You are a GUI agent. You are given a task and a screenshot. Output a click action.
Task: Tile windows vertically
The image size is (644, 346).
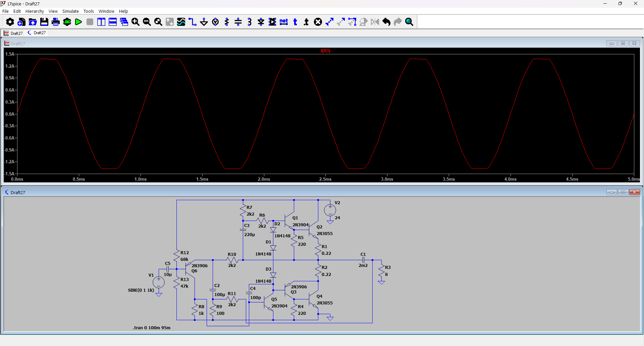click(101, 22)
